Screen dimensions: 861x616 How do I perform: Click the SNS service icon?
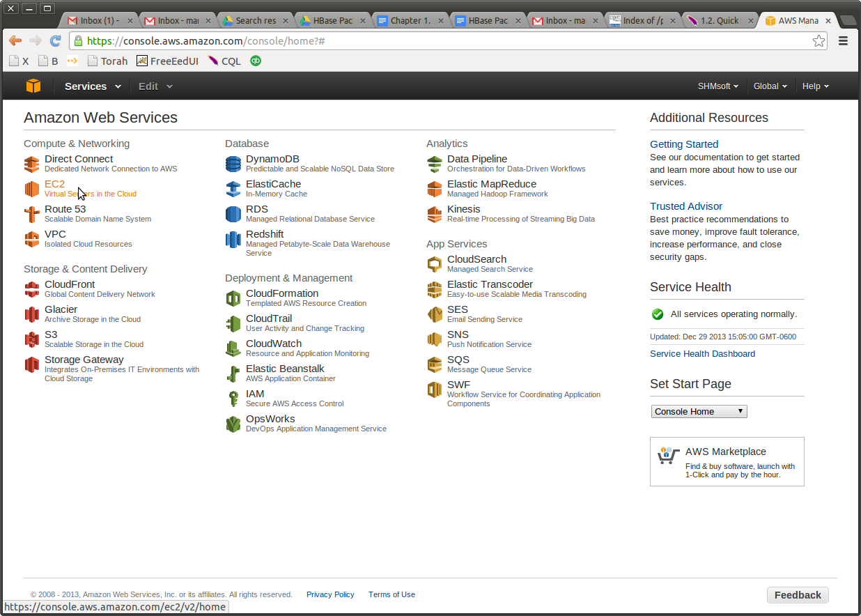(435, 340)
